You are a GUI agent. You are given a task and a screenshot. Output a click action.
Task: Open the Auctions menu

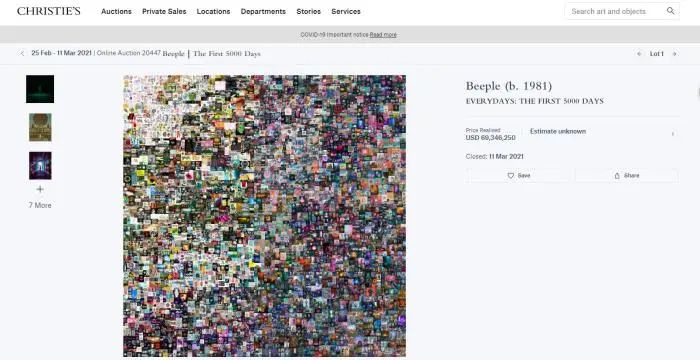point(116,12)
